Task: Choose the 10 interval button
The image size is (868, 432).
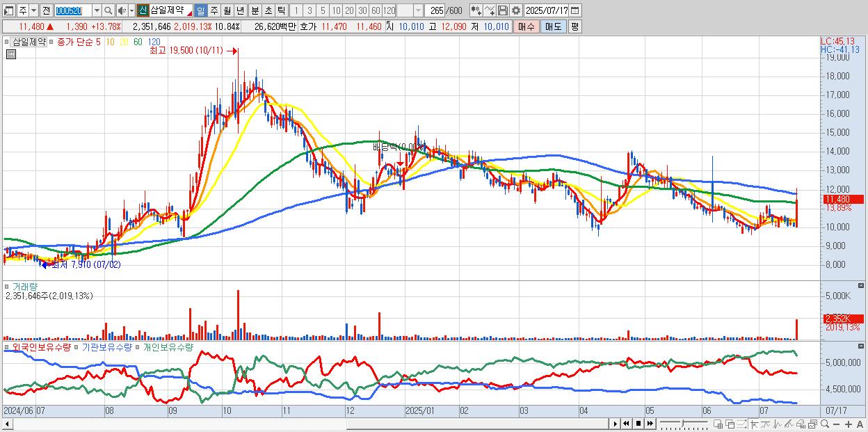Action: (336, 10)
